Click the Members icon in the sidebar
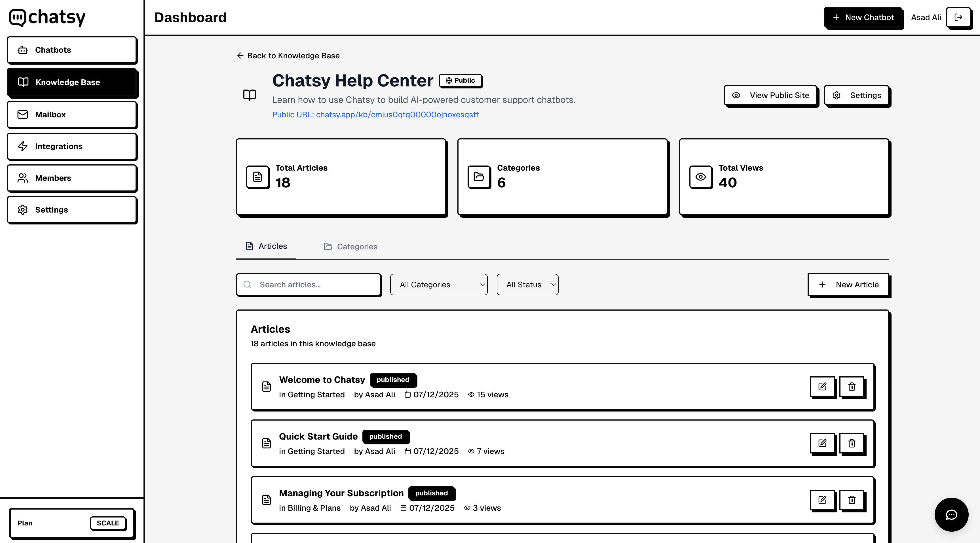The image size is (980, 543). (23, 178)
